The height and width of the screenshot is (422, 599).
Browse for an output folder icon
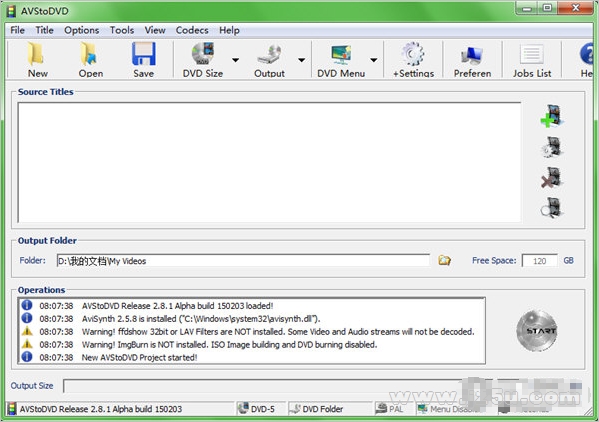tap(444, 260)
